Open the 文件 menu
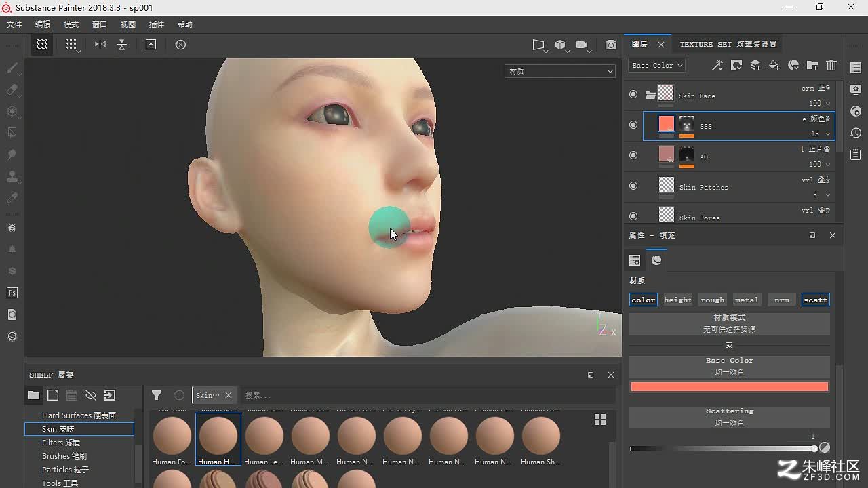This screenshot has width=868, height=488. 14,24
